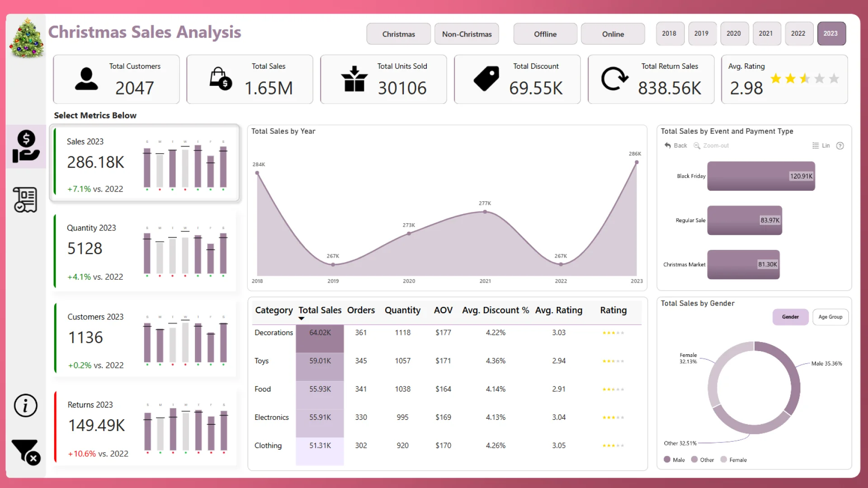The height and width of the screenshot is (488, 868).
Task: Select year 2020 slicer
Action: click(734, 33)
